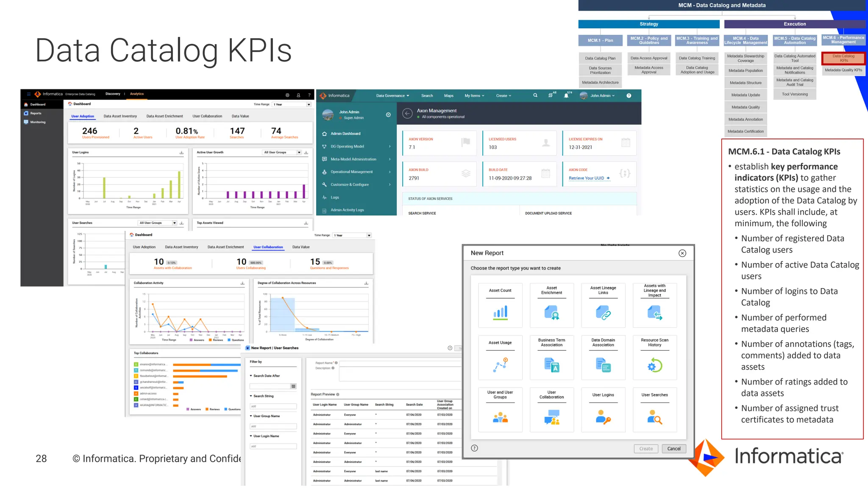This screenshot has width=868, height=488.
Task: Click the Axon search magnifier icon
Action: pyautogui.click(x=535, y=95)
